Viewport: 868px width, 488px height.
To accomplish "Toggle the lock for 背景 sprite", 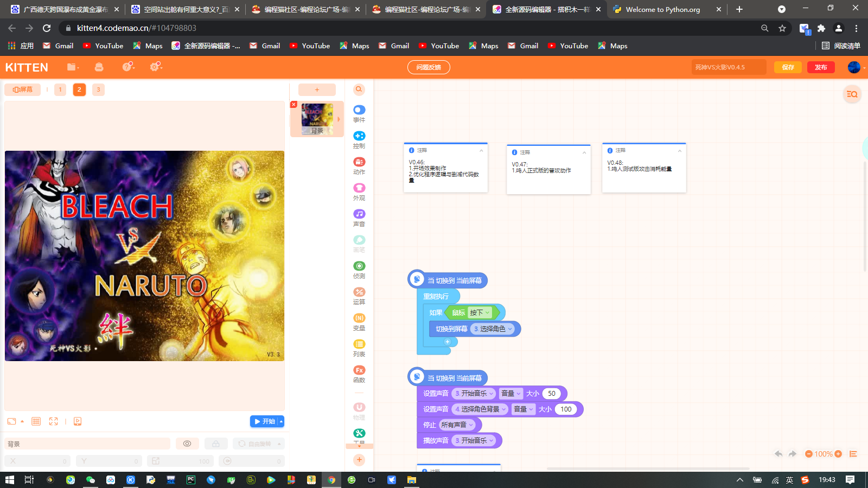I will point(216,444).
